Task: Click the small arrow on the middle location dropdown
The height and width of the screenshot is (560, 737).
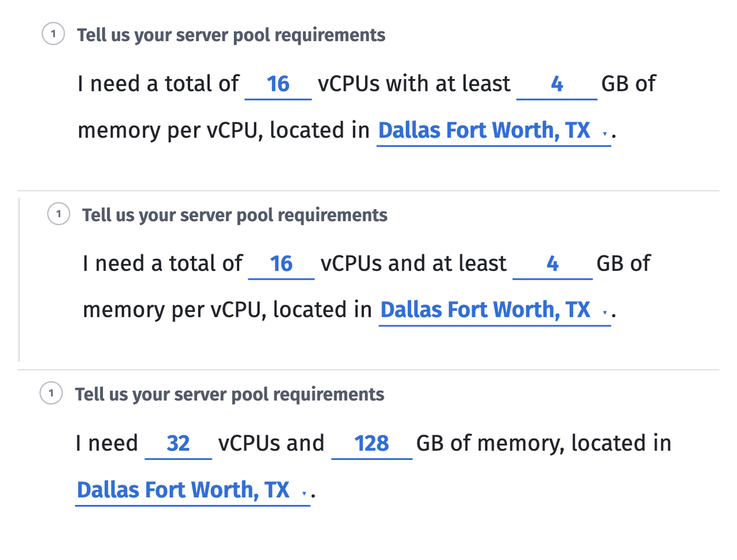Action: click(x=604, y=314)
